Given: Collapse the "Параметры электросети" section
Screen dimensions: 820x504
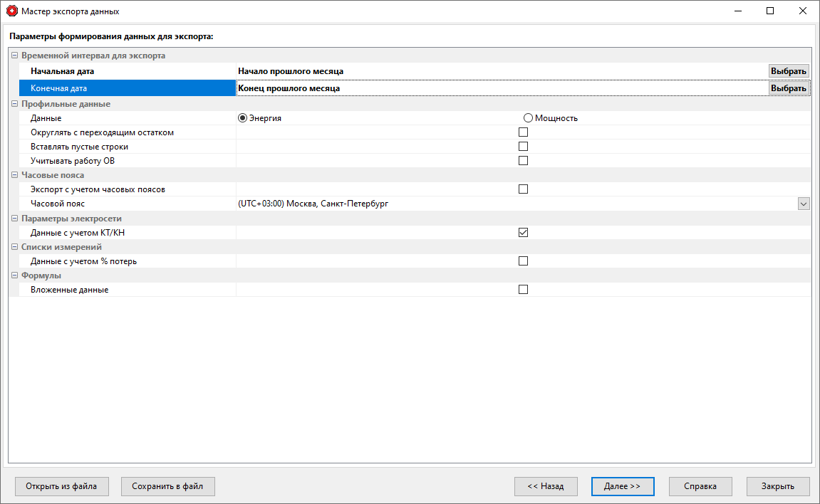Looking at the screenshot, I should click(14, 218).
